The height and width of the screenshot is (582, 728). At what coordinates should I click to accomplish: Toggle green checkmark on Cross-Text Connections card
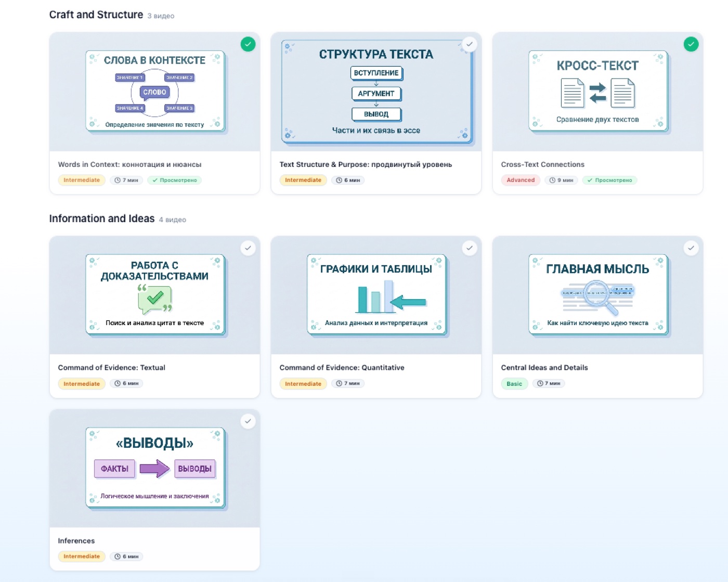(691, 44)
